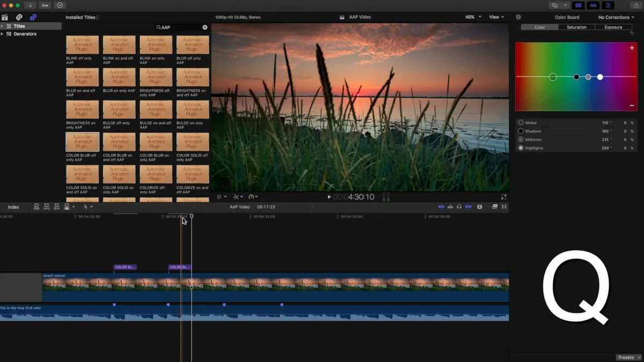The width and height of the screenshot is (644, 362).
Task: Click the viewer timecode display
Action: [x=354, y=197]
